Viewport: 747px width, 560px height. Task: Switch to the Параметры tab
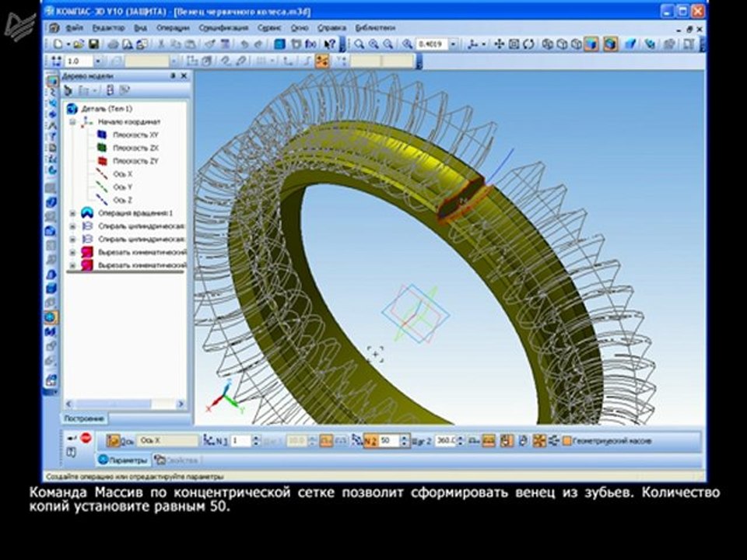click(124, 460)
